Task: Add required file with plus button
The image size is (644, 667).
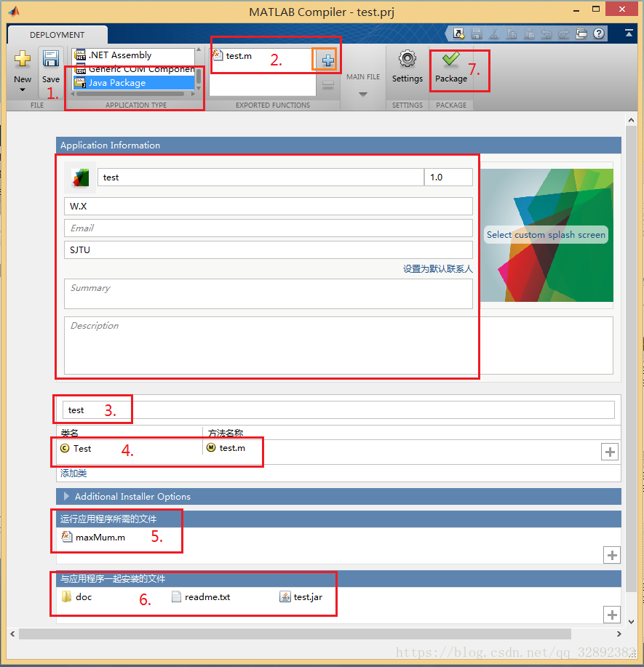Action: [612, 555]
